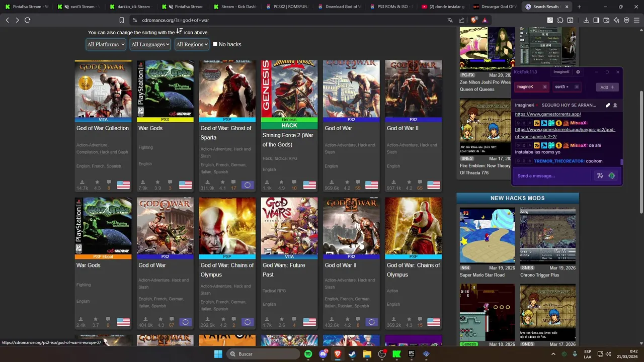Viewport: 644px width, 362px height.
Task: Go forward using browser forward arrow
Action: point(17,20)
